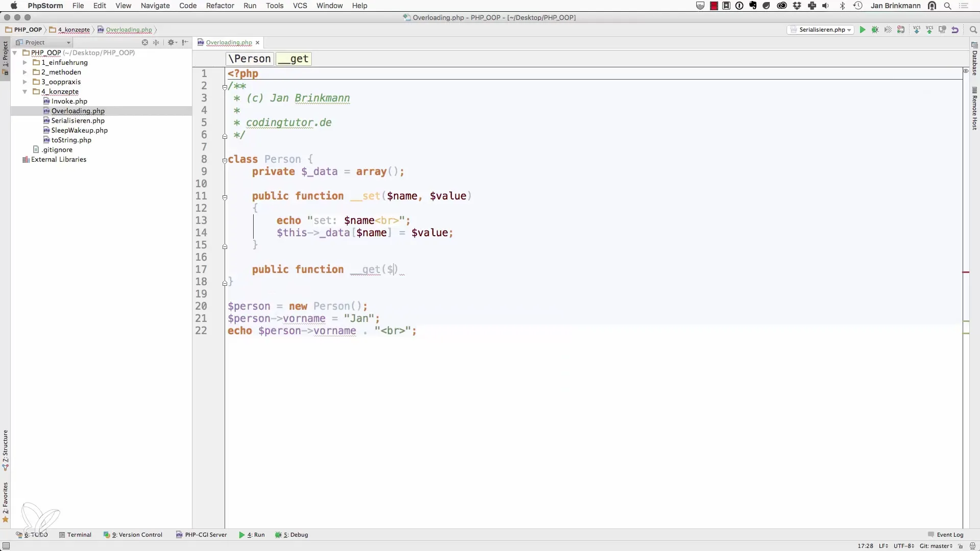Open the VCS menu
The width and height of the screenshot is (980, 551).
300,6
